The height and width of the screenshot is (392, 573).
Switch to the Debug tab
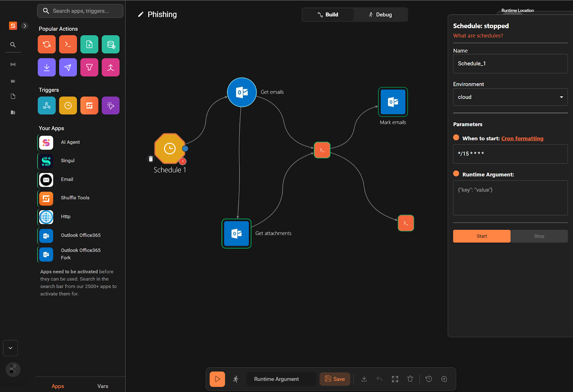380,14
